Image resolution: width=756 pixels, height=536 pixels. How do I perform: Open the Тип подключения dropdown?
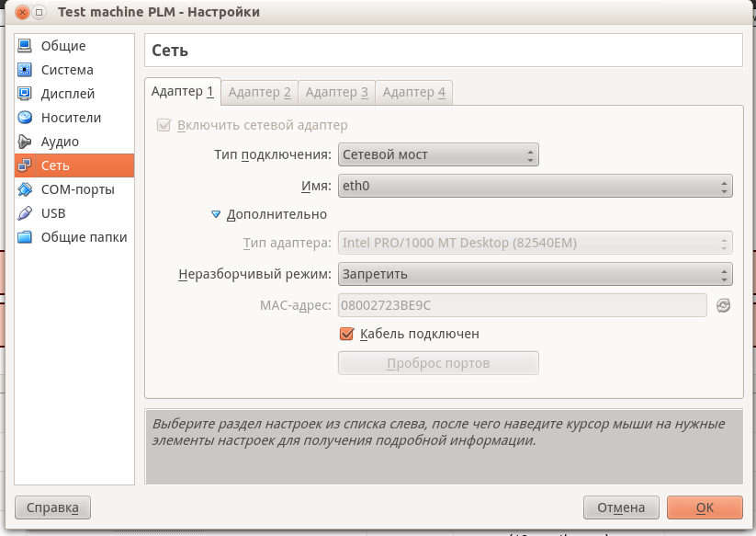pyautogui.click(x=438, y=154)
